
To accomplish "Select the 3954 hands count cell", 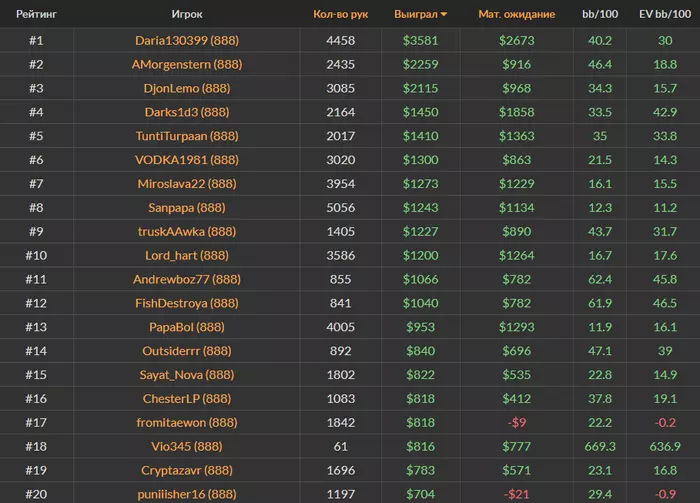I will click(x=341, y=184).
